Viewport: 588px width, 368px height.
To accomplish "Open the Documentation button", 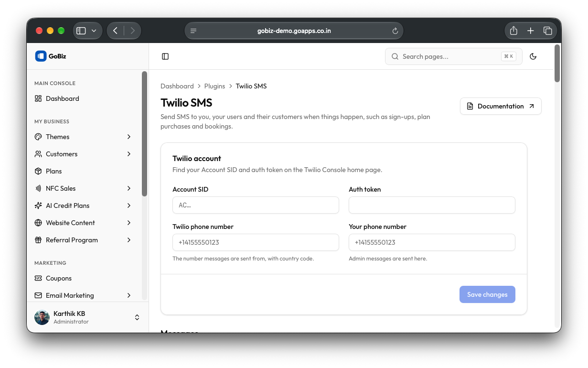I will click(x=501, y=106).
